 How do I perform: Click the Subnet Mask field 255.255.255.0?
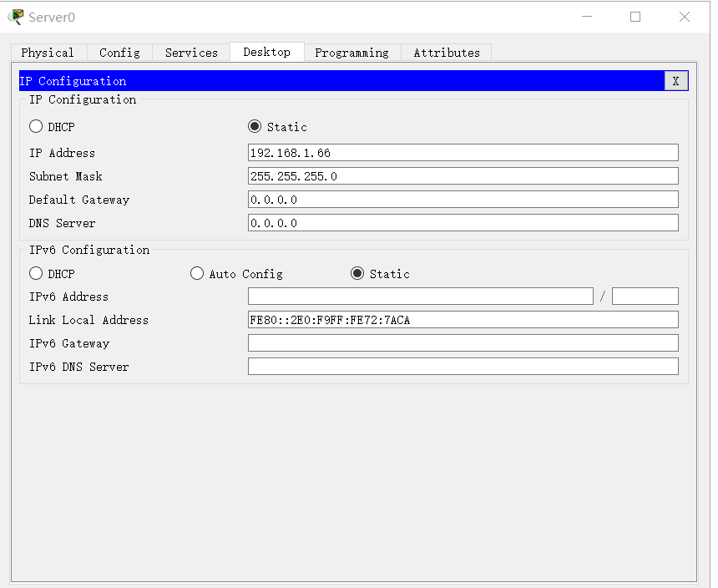pyautogui.click(x=463, y=176)
